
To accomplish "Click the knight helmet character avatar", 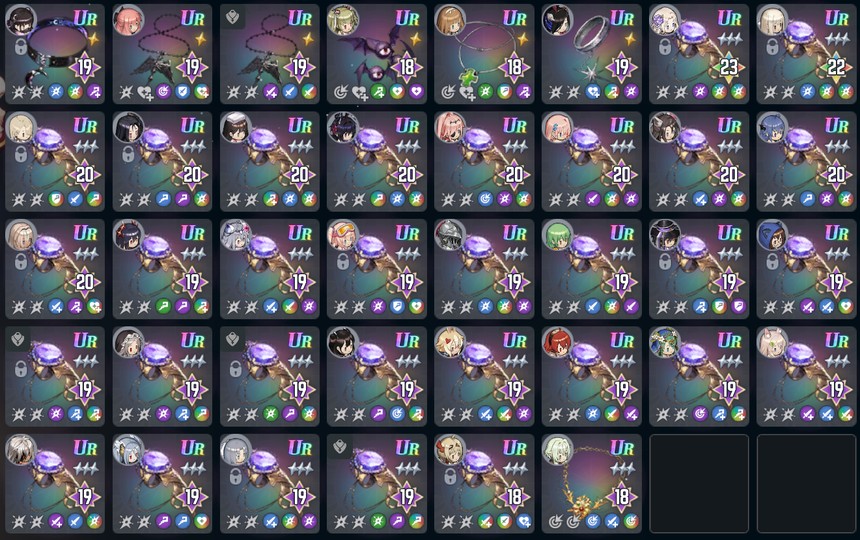I will pos(451,235).
